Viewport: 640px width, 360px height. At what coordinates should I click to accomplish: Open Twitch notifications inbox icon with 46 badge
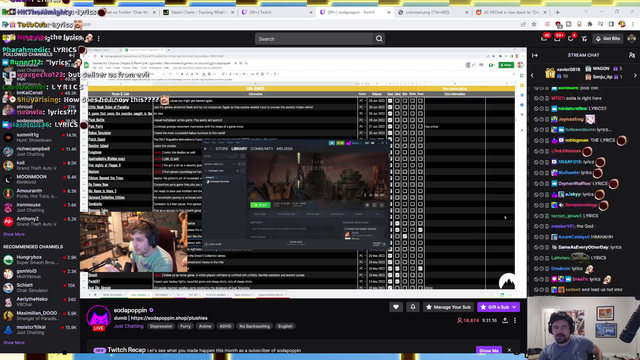point(544,38)
